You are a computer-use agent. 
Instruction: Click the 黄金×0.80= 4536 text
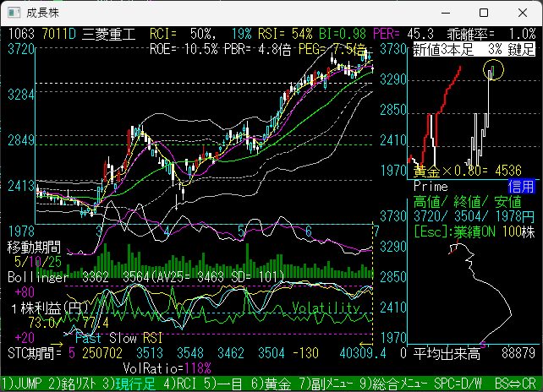pyautogui.click(x=468, y=171)
